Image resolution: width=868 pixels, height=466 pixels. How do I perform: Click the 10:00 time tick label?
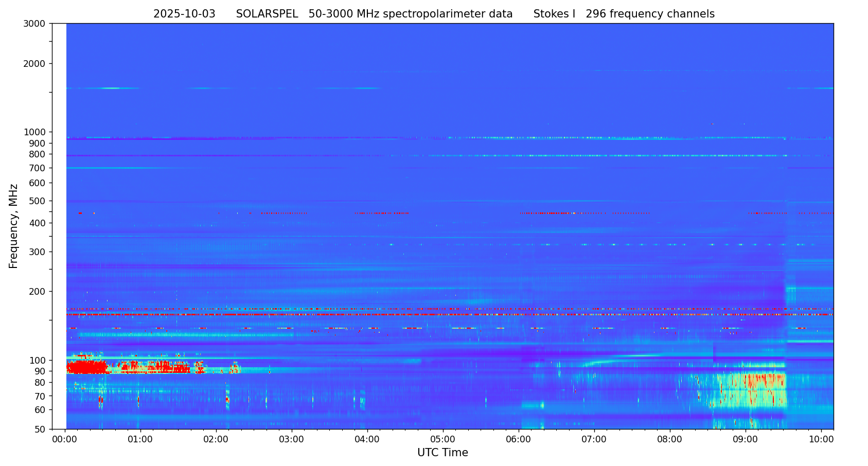click(x=821, y=440)
